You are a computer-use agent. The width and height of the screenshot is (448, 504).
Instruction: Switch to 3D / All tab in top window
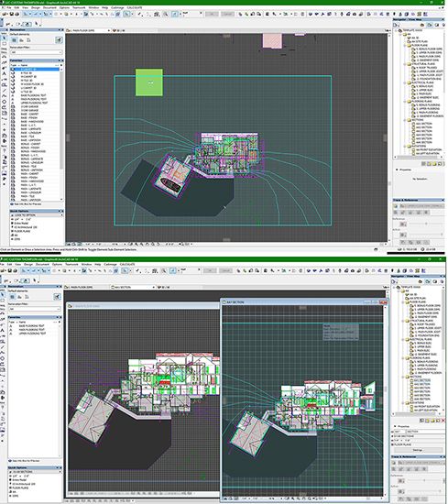coord(119,30)
